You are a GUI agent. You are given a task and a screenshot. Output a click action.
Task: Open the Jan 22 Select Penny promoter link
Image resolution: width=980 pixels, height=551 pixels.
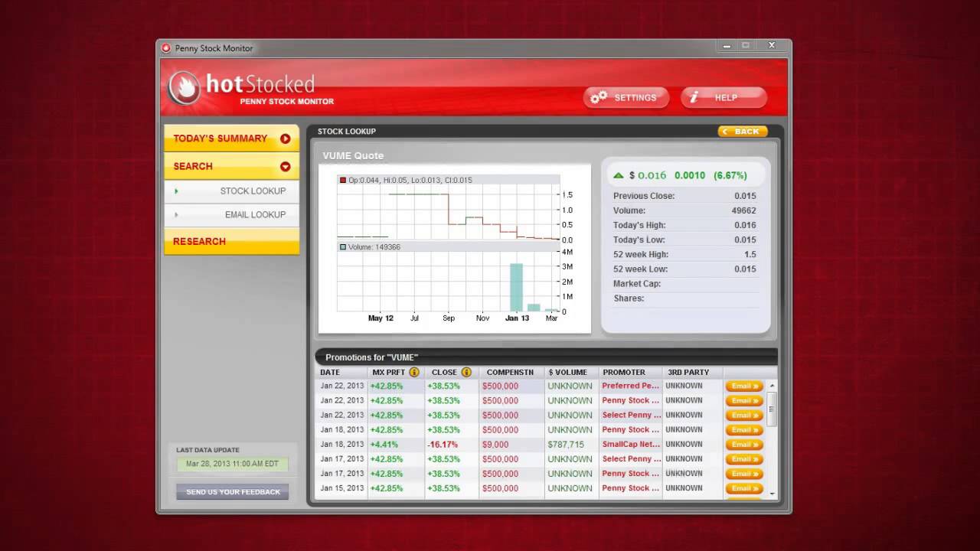tap(631, 416)
